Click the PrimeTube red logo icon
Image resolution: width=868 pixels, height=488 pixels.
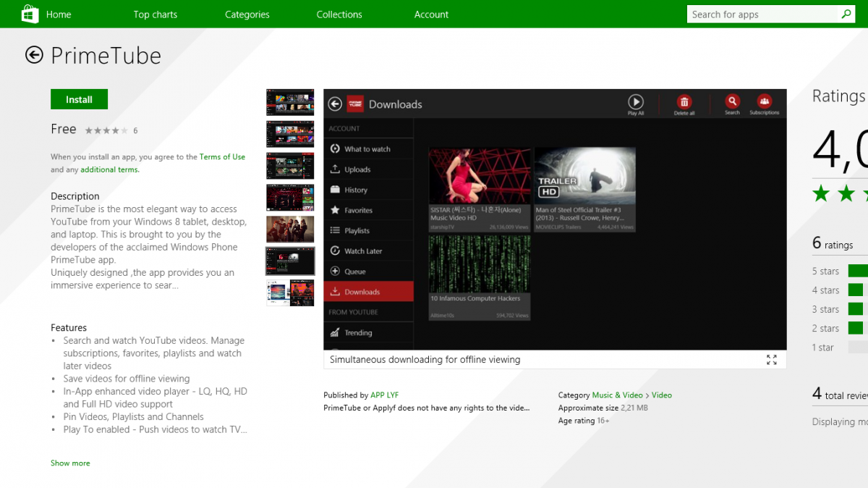pyautogui.click(x=355, y=104)
